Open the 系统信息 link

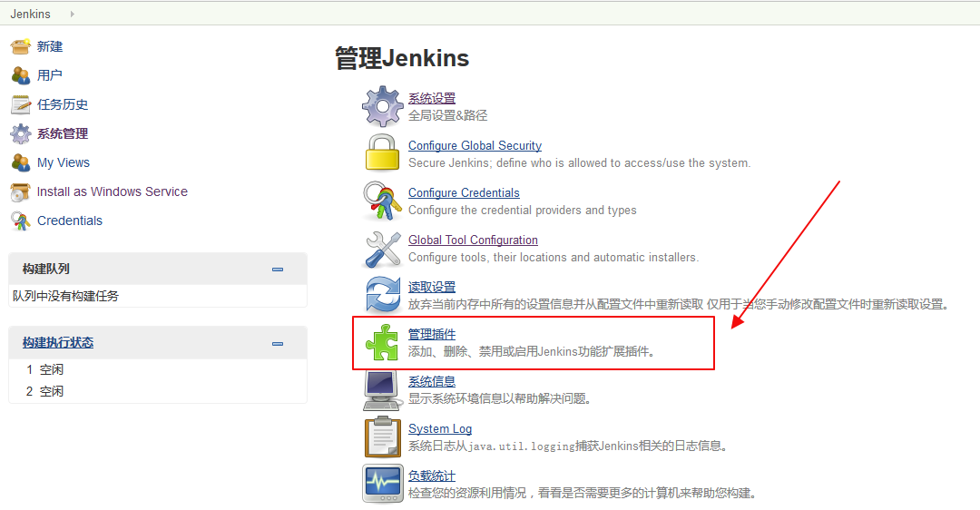tap(432, 381)
